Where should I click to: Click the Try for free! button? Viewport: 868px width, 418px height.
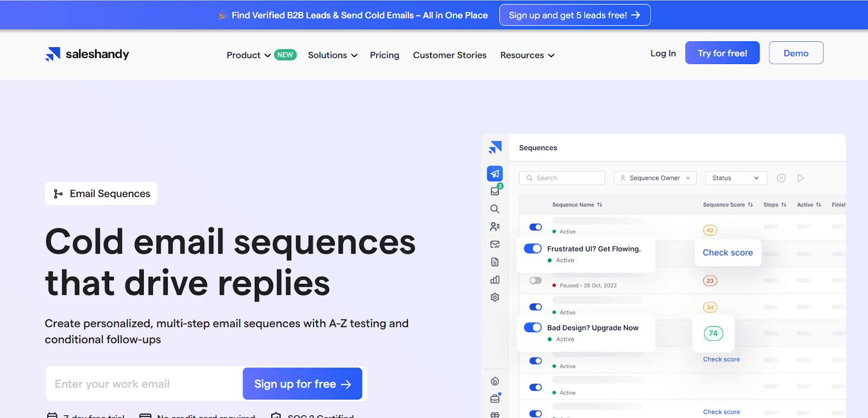tap(722, 53)
